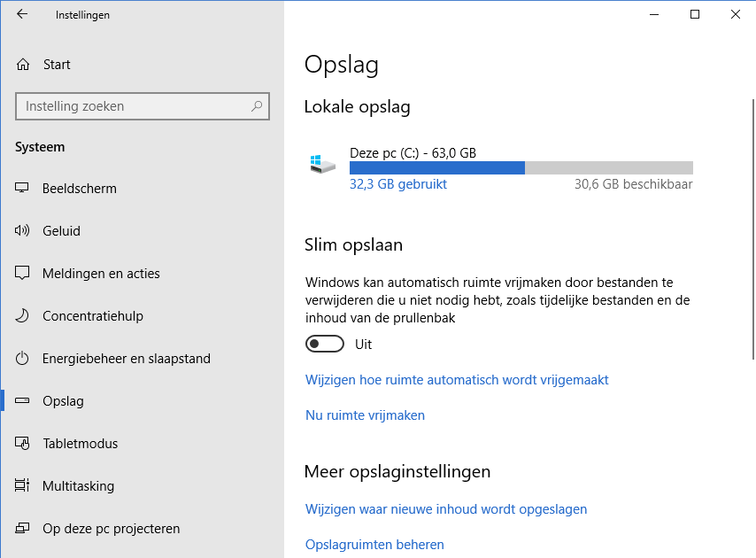Screen dimensions: 756x558
Task: Open link Wijzigen hoe ruimte automatisch wordt vrijgemaakt
Action: [457, 380]
